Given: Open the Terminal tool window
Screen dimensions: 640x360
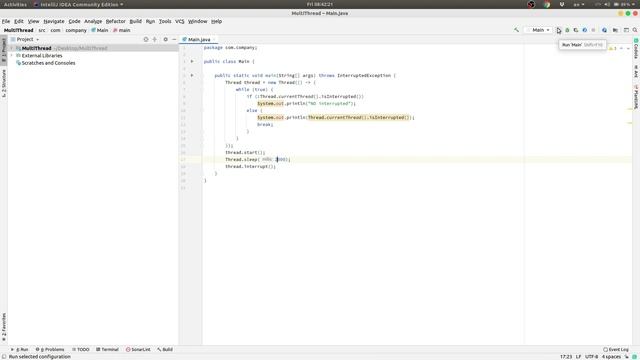Looking at the screenshot, I should [107, 349].
